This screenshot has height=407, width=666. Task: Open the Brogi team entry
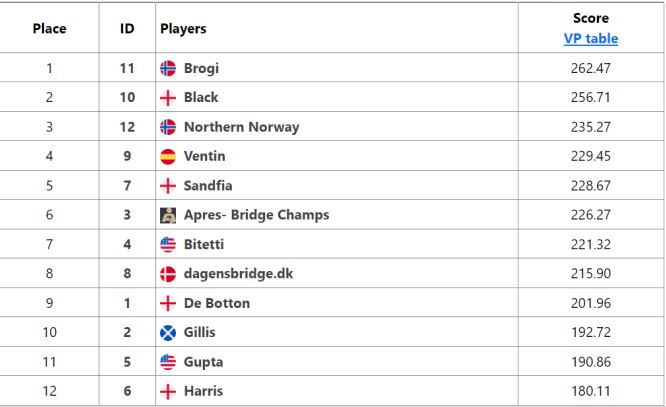pos(203,69)
